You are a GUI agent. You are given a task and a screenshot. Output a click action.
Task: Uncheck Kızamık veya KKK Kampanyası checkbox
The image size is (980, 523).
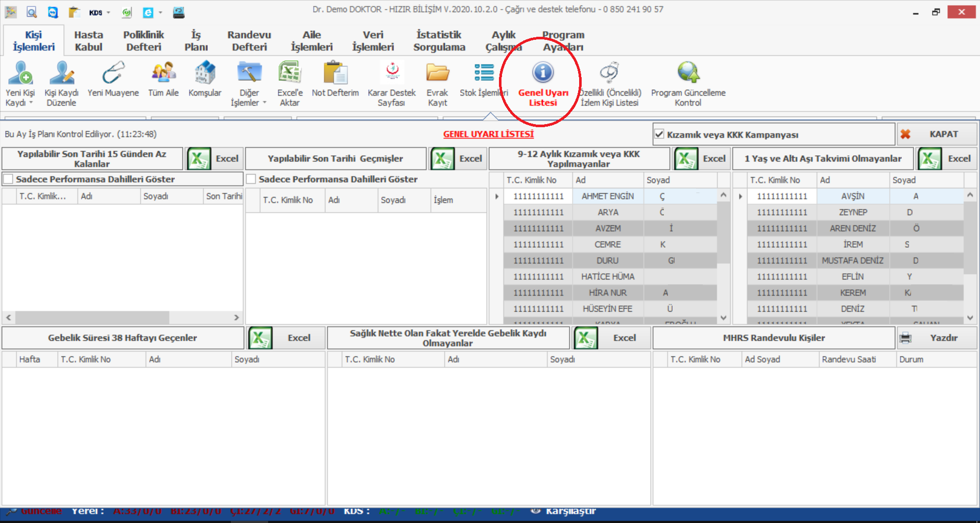tap(659, 134)
